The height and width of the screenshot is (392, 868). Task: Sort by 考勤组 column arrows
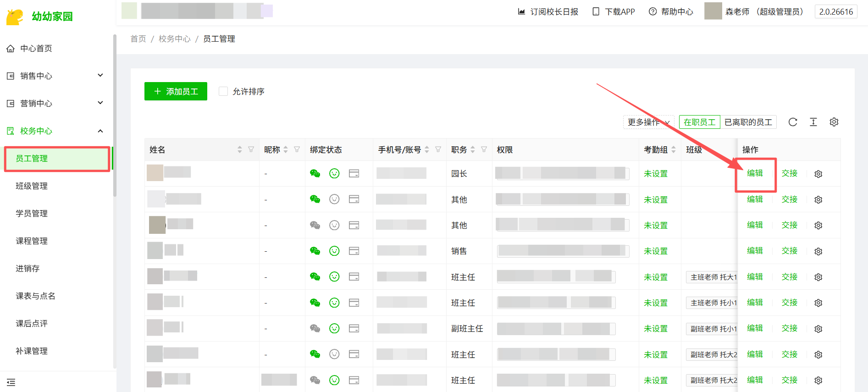[673, 149]
